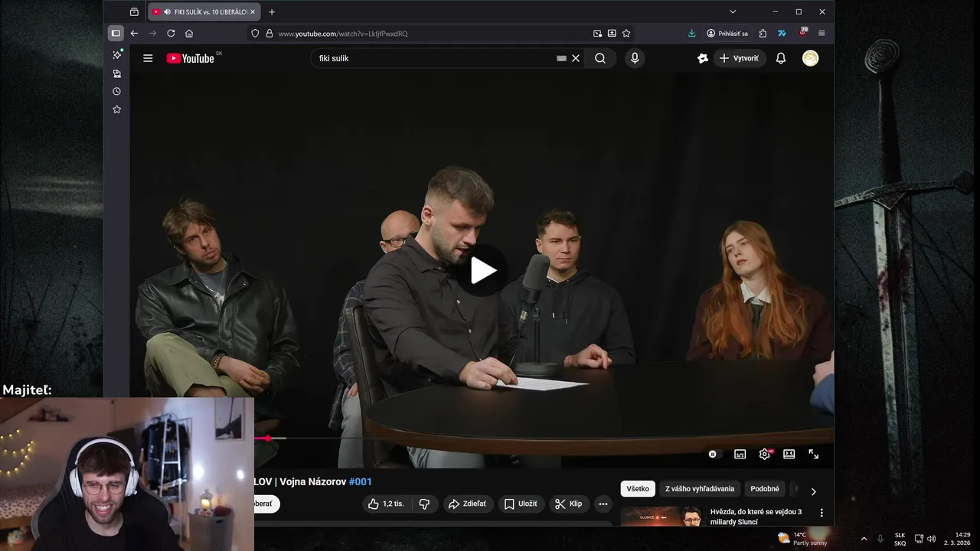Open sidebar synced tabs icon
Viewport: 980px width, 551px height.
click(116, 73)
